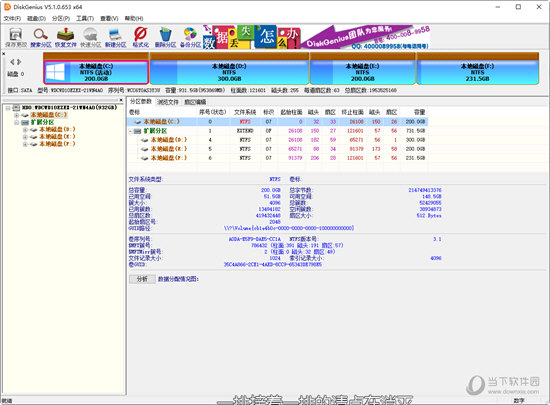550x405 pixels.
Task: Click the next disk right arrow
Action: pos(19,62)
